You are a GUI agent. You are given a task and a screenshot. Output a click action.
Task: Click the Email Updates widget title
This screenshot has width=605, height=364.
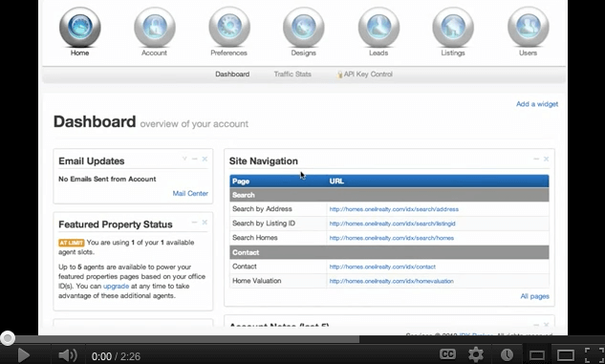click(x=92, y=161)
